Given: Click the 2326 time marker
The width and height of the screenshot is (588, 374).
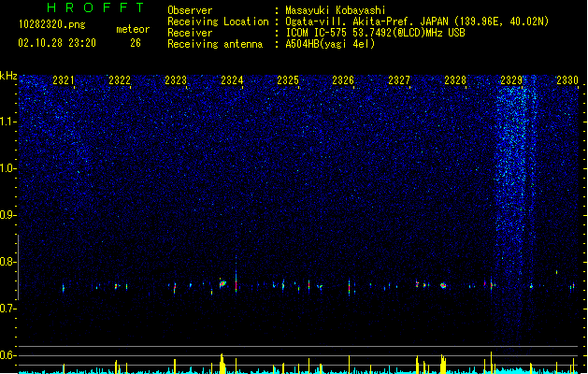Looking at the screenshot, I should pos(343,80).
